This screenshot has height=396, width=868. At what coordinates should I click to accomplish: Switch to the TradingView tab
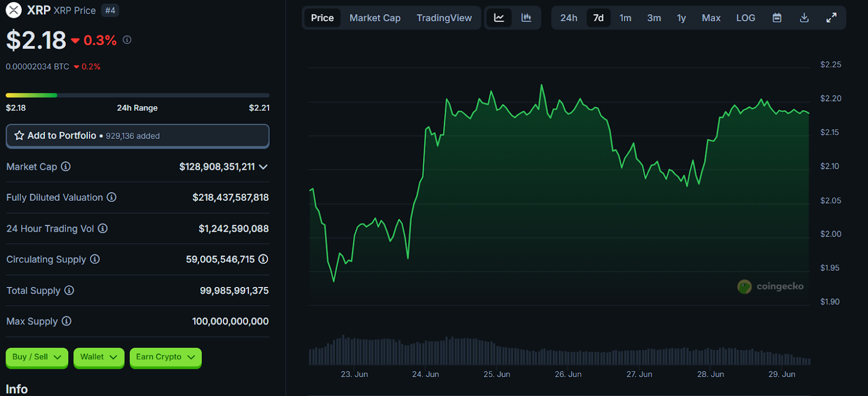[x=444, y=18]
